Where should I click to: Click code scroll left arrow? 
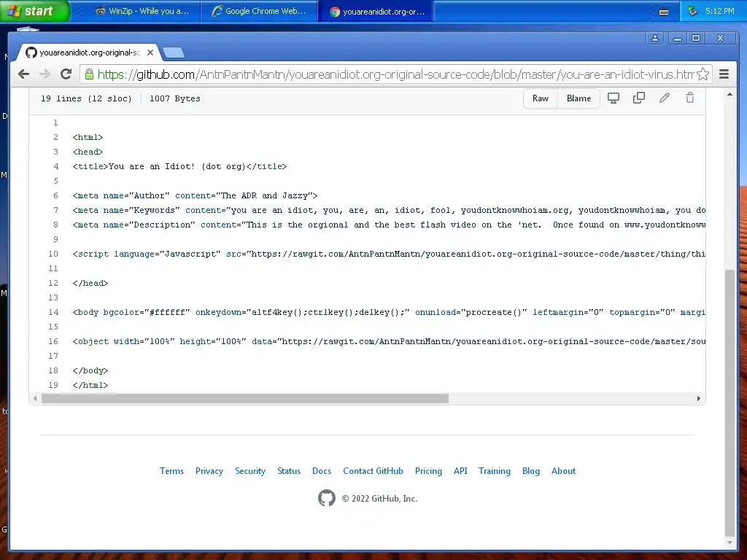click(35, 399)
